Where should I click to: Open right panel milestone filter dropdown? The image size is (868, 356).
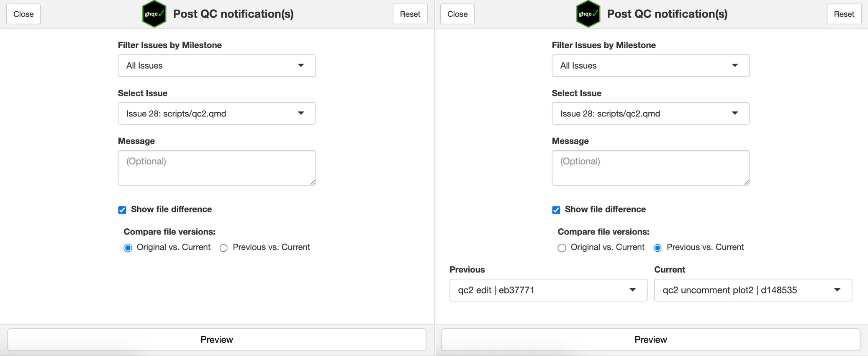click(x=650, y=66)
